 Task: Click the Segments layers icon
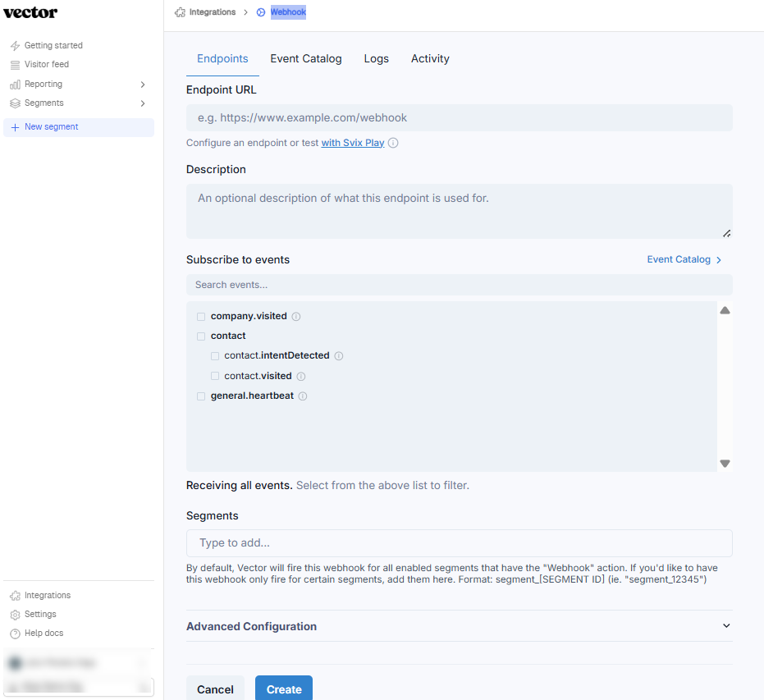pyautogui.click(x=15, y=103)
